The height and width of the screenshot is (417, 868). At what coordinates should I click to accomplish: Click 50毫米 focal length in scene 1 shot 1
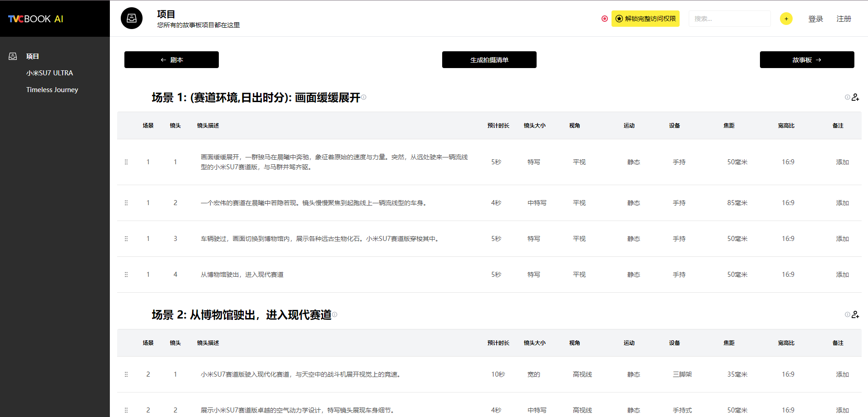[737, 162]
